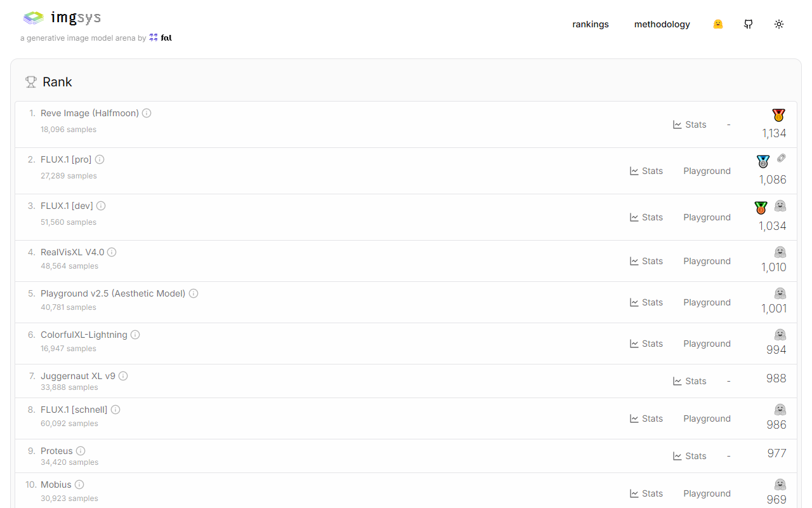Show info icon for FLUX.1 [pro]
Viewport: 812px width, 508px height.
[x=100, y=159]
